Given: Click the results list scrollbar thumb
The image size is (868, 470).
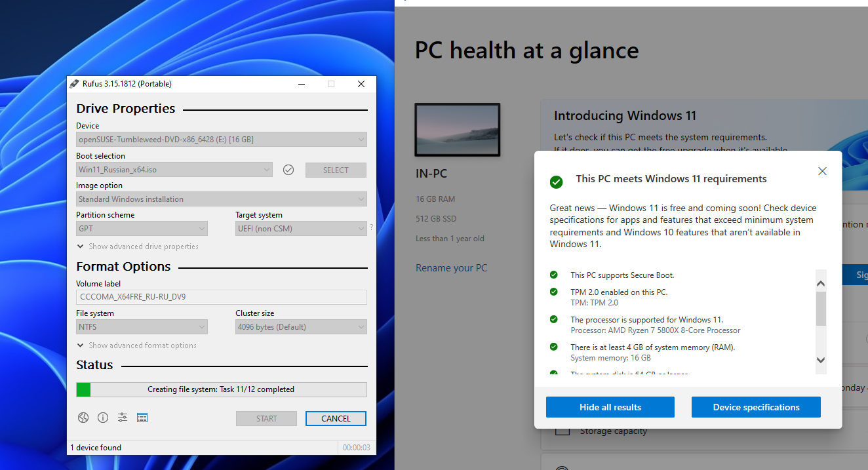Looking at the screenshot, I should coord(821,309).
